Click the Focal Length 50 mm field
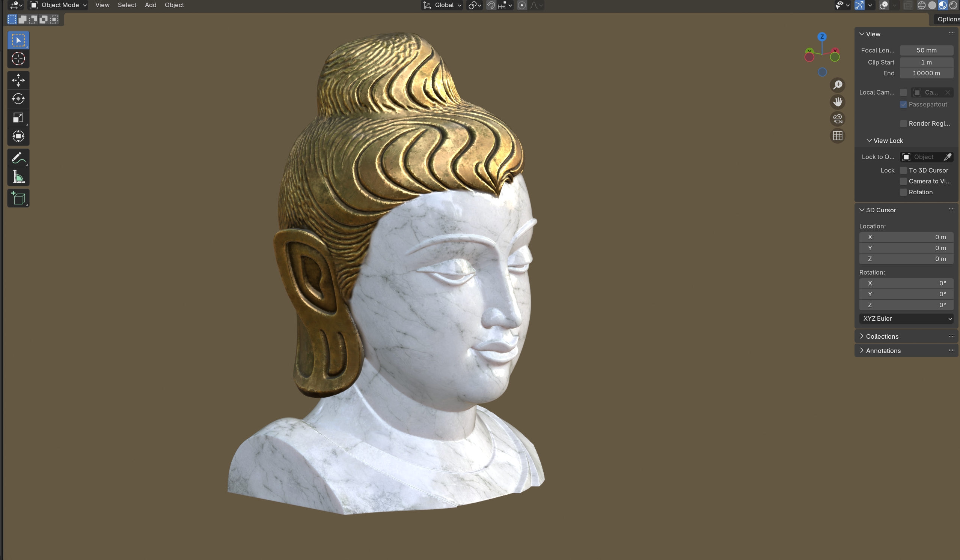This screenshot has width=960, height=560. point(926,50)
